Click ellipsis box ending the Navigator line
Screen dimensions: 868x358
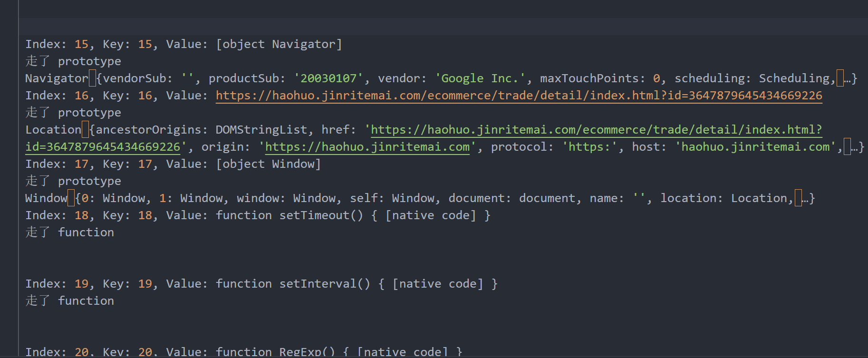point(840,78)
